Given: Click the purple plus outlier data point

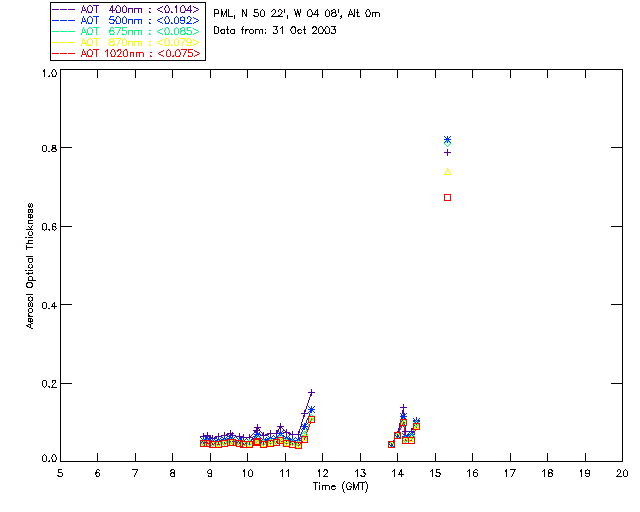Looking at the screenshot, I should coord(447,153).
